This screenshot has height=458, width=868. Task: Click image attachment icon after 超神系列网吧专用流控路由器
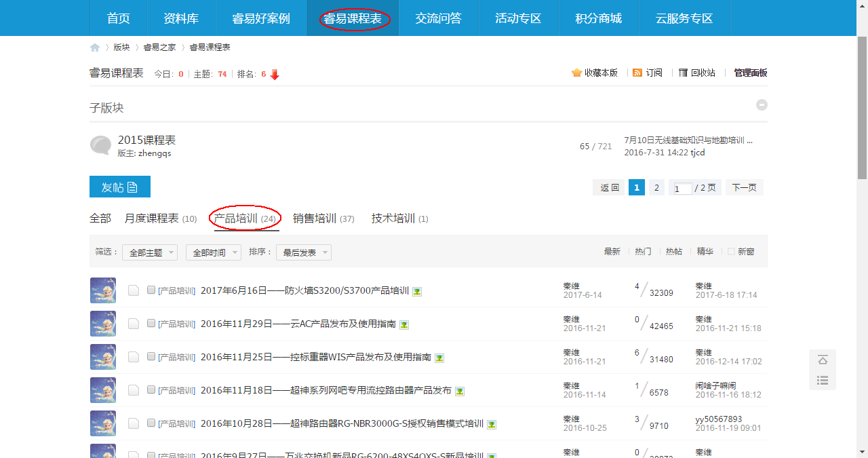[x=460, y=391]
